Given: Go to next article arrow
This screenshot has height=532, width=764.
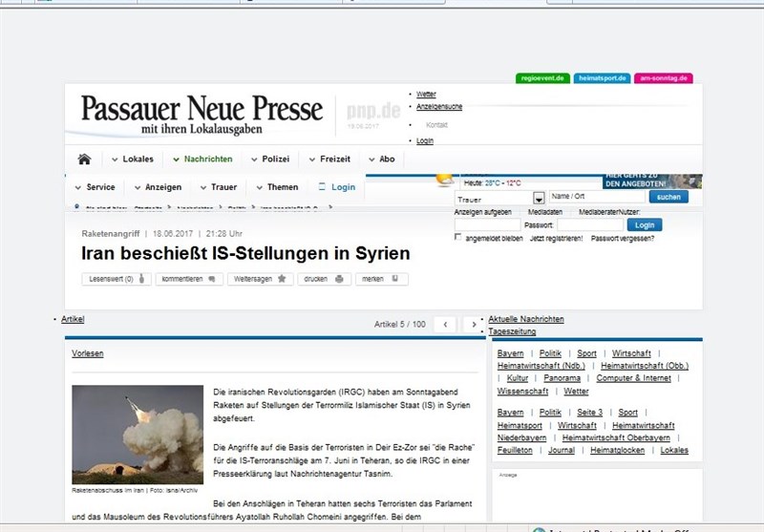Looking at the screenshot, I should coord(473,325).
